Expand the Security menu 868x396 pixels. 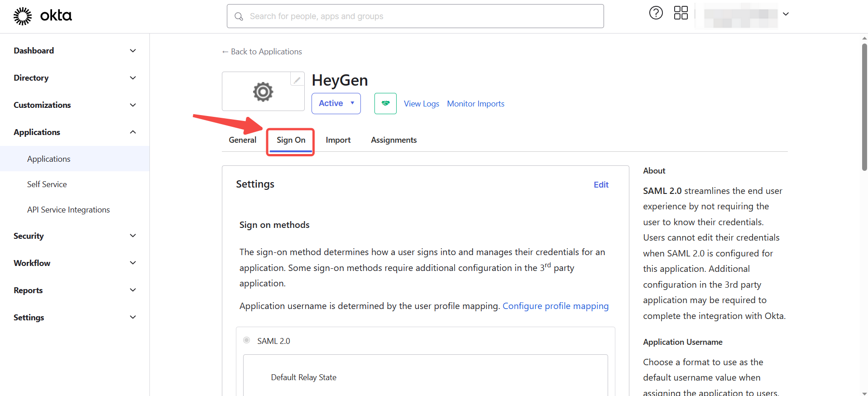(75, 236)
